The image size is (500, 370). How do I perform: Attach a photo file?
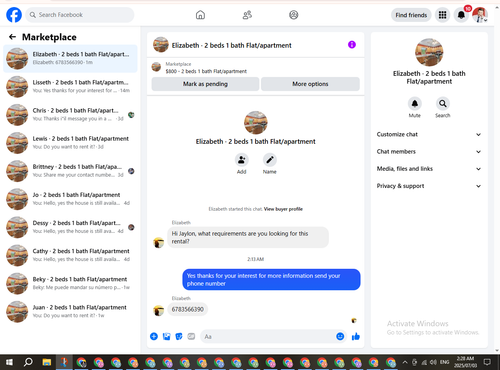click(166, 336)
